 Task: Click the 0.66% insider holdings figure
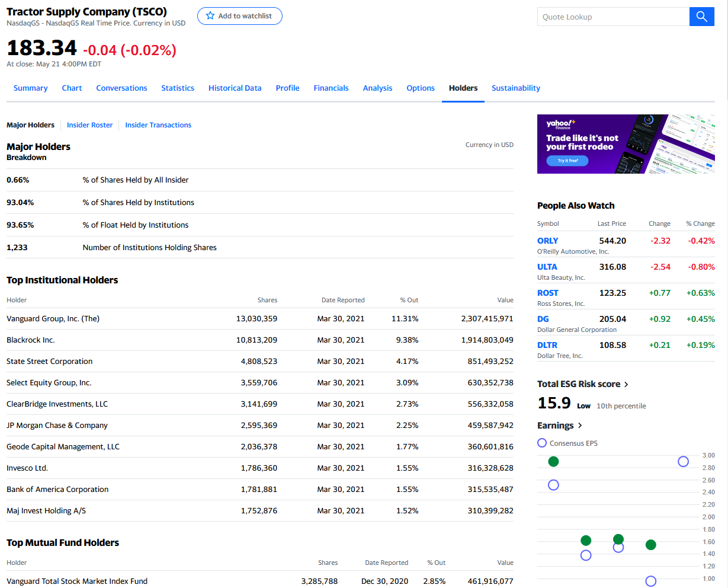[18, 180]
